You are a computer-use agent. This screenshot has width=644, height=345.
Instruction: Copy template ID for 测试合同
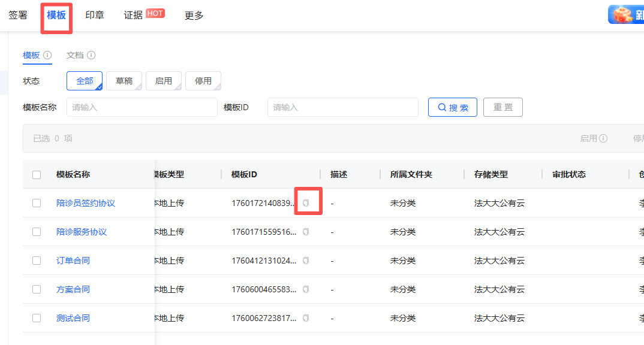(x=306, y=318)
